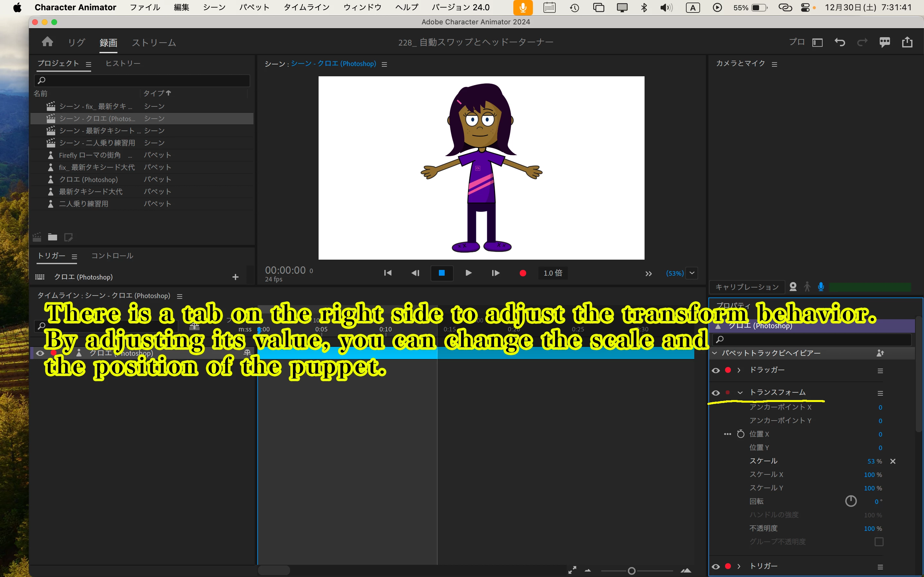Click the Calibration button
The height and width of the screenshot is (577, 924).
tap(747, 287)
